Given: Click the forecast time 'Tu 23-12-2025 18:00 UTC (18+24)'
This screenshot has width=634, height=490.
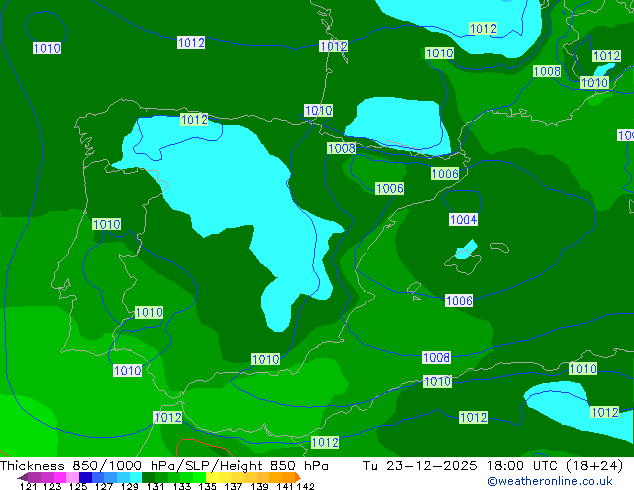Looking at the screenshot, I should pos(492,466).
